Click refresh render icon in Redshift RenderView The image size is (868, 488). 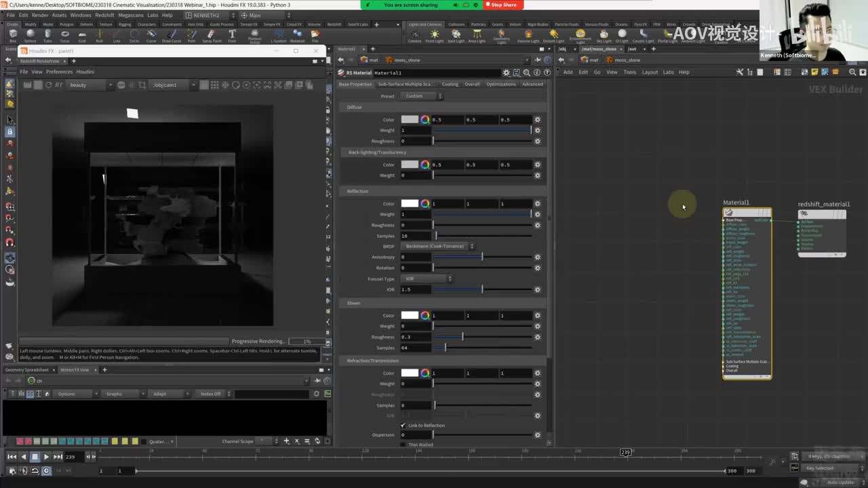pos(48,85)
